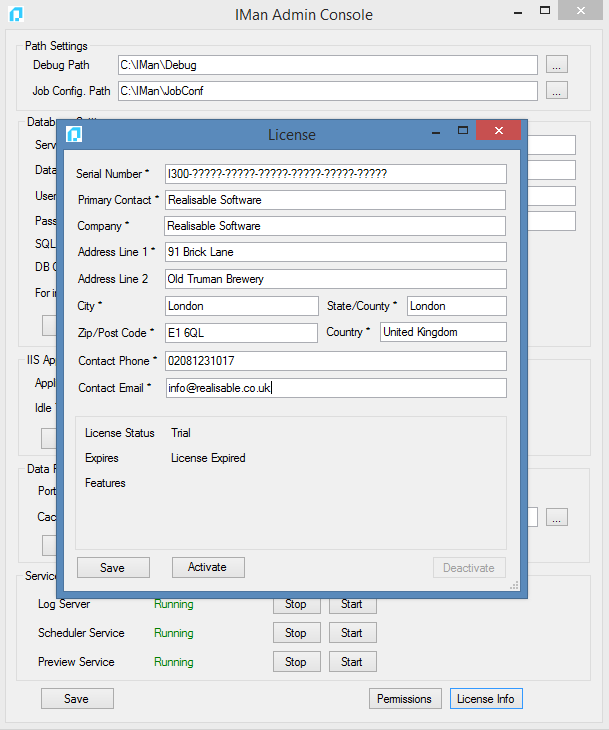The image size is (609, 730).
Task: Click the Contact Email field
Action: click(x=335, y=388)
